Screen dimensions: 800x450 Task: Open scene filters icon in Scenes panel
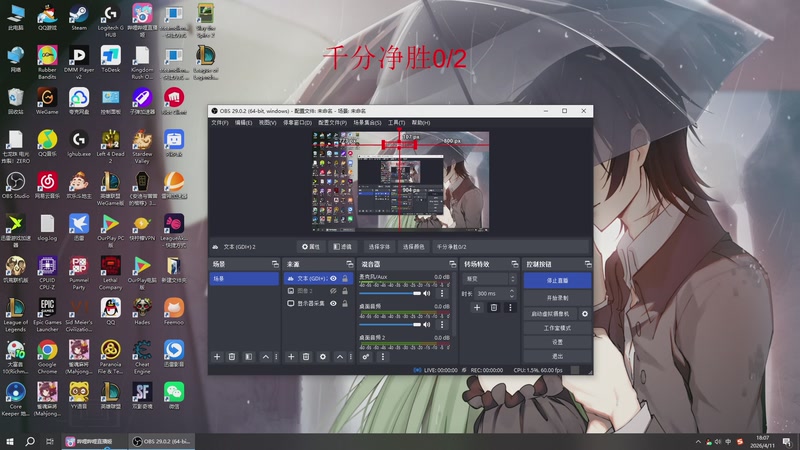click(248, 357)
